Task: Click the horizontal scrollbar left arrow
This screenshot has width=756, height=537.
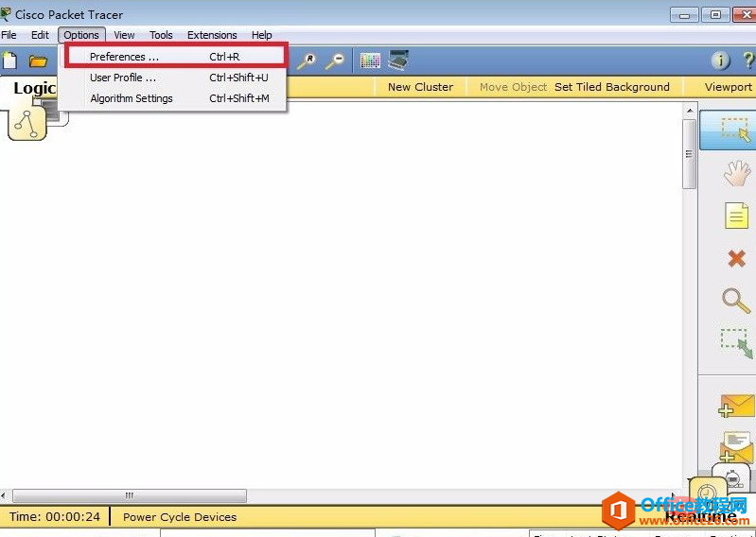Action: pos(4,495)
